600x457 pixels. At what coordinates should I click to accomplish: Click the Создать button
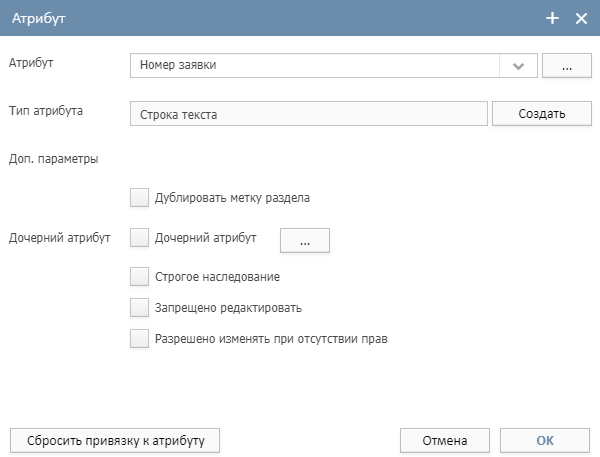(x=542, y=114)
